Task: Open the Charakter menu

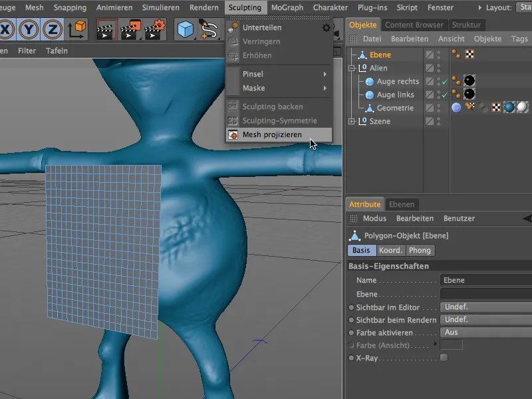Action: pyautogui.click(x=330, y=7)
